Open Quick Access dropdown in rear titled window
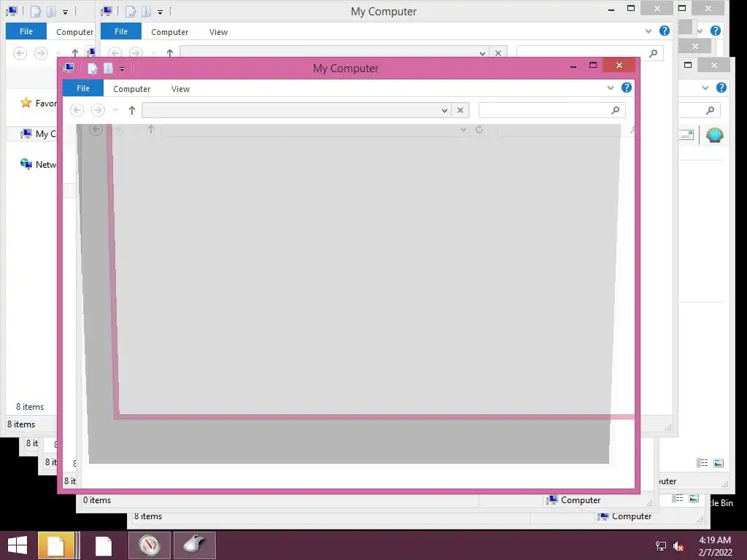Image resolution: width=747 pixels, height=560 pixels. [x=160, y=12]
